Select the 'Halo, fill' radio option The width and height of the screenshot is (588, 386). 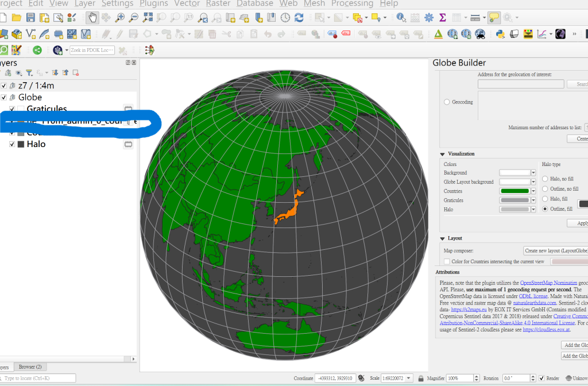coord(545,199)
